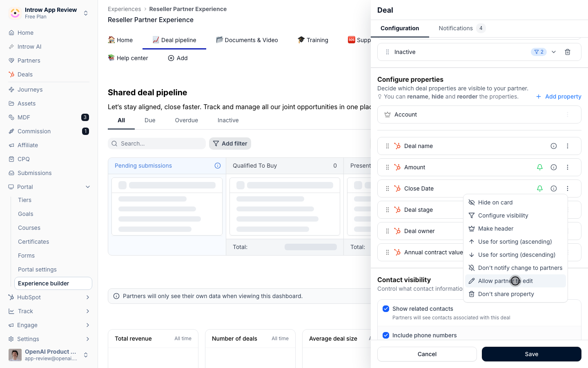Choose Configure visibility in the context menu
Image resolution: width=588 pixels, height=368 pixels.
click(515, 215)
